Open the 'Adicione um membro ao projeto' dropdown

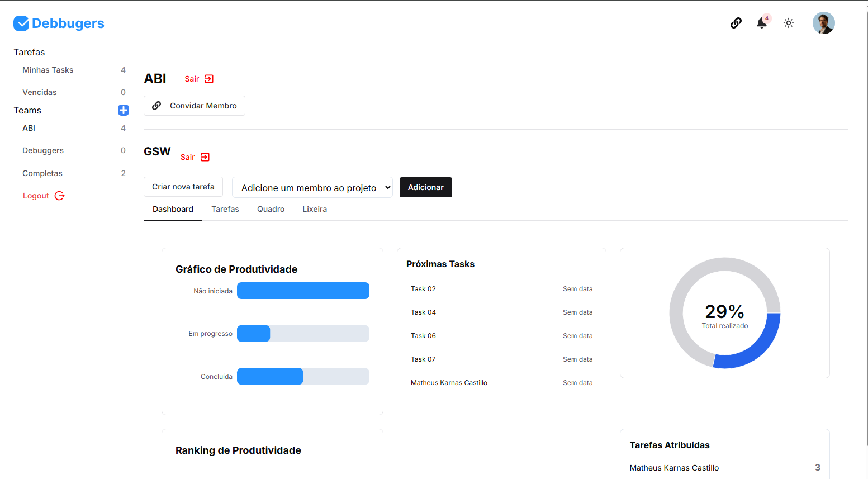point(312,187)
